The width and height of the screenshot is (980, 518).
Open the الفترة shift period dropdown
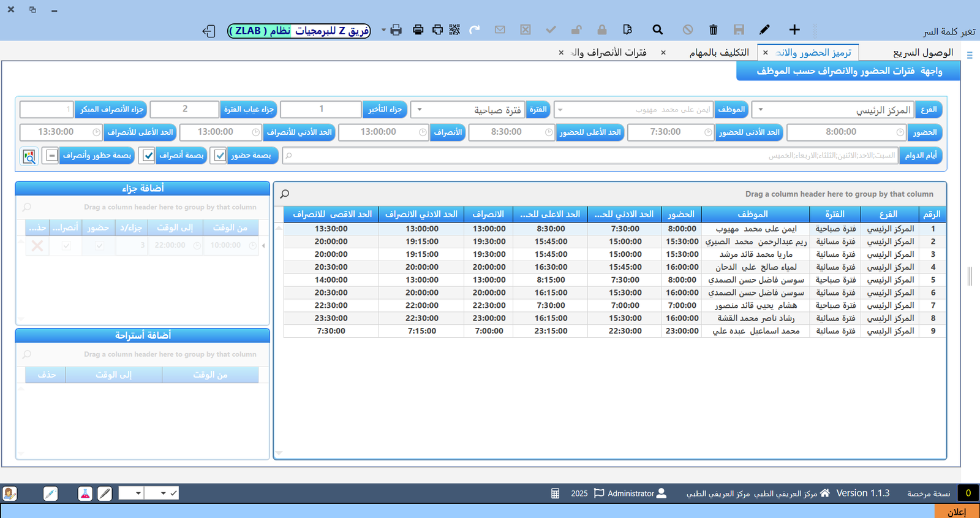(x=420, y=110)
